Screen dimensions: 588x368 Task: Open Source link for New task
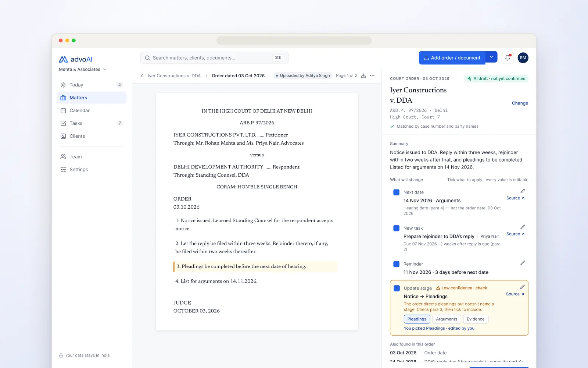pos(515,234)
